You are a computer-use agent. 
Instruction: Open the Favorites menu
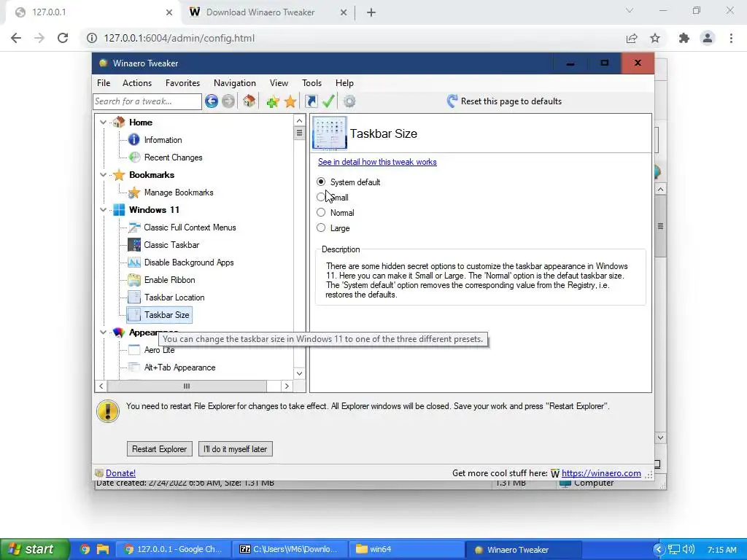(x=182, y=83)
